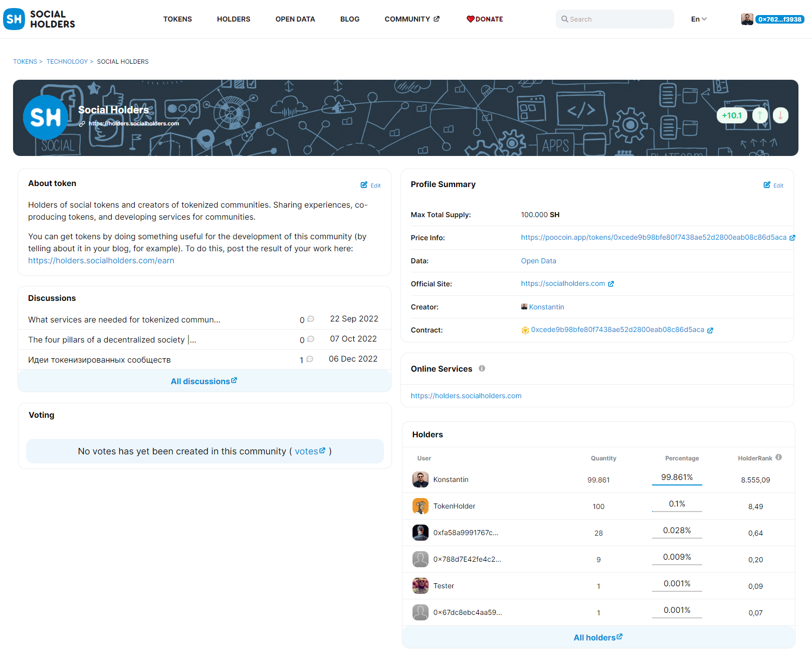Screen dimensions: 812x659
Task: Click the Max Total Supply value 100.000 SH
Action: click(540, 215)
